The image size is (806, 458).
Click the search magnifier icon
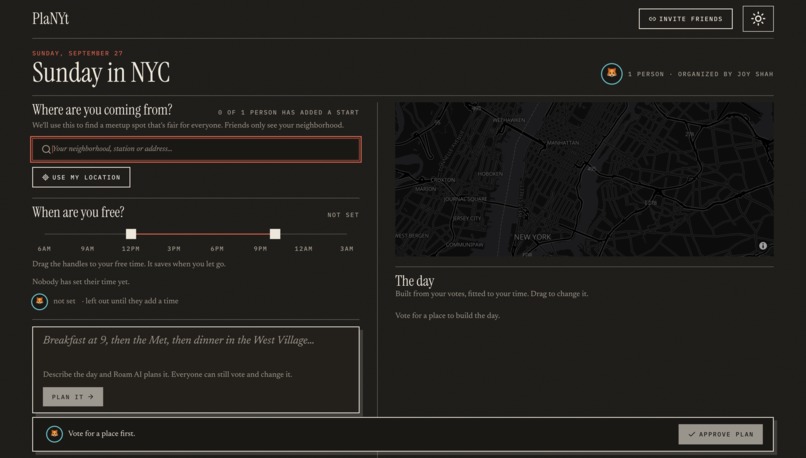(x=46, y=149)
